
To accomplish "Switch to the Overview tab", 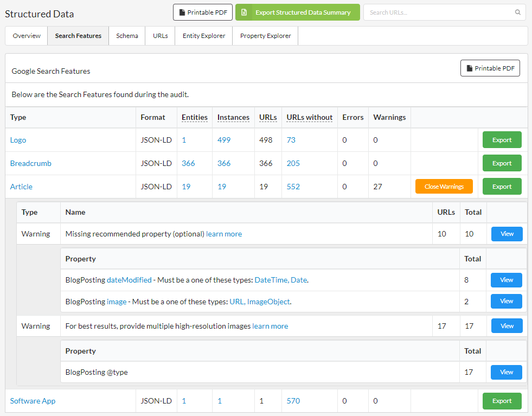I will pos(25,35).
